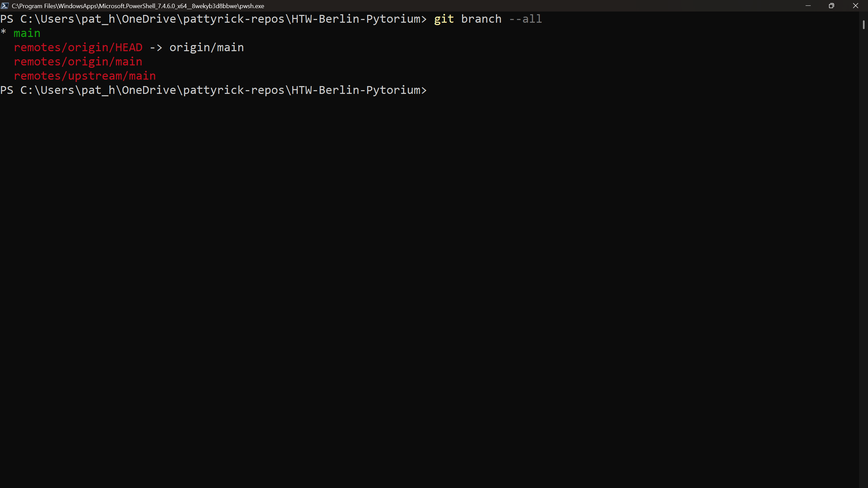Click the -> arrow after origin/HEAD
This screenshot has width=868, height=488.
pos(156,48)
